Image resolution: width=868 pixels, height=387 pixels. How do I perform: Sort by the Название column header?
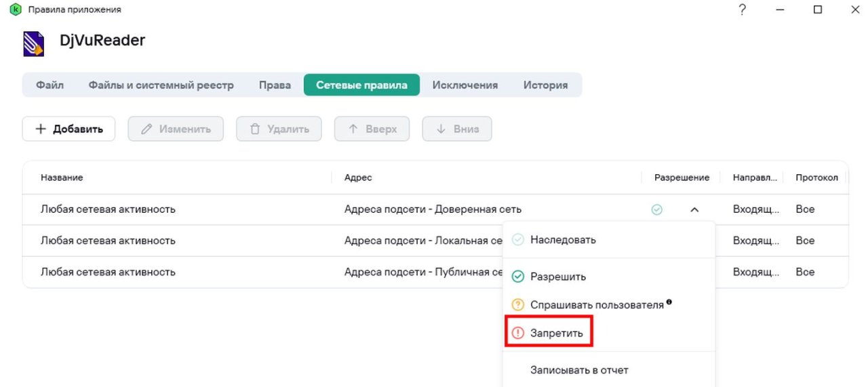(x=62, y=178)
